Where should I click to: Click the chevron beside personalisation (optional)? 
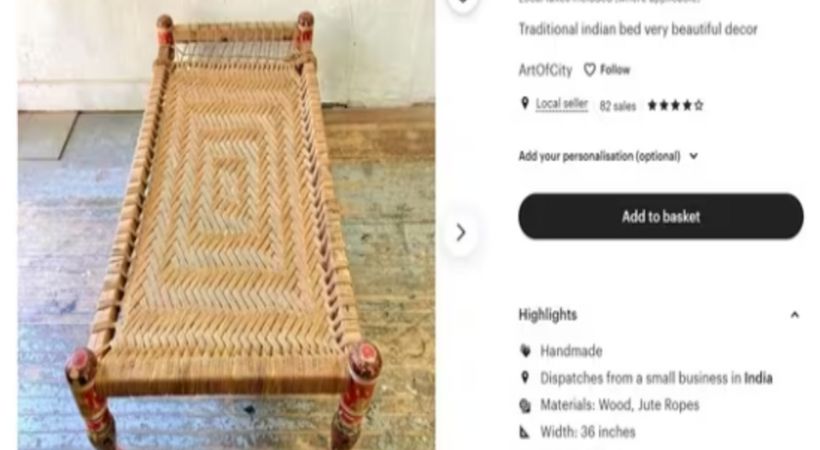(693, 156)
